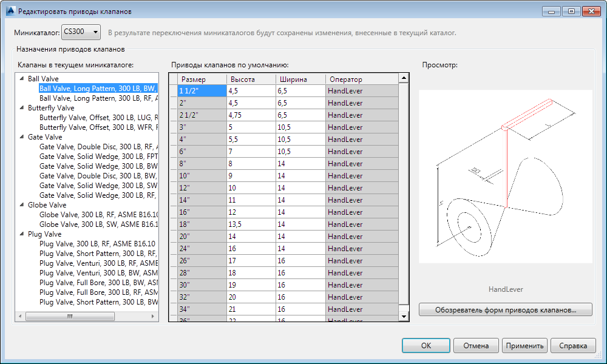This screenshot has height=364, width=607.
Task: Open help via the Справка button
Action: click(573, 345)
